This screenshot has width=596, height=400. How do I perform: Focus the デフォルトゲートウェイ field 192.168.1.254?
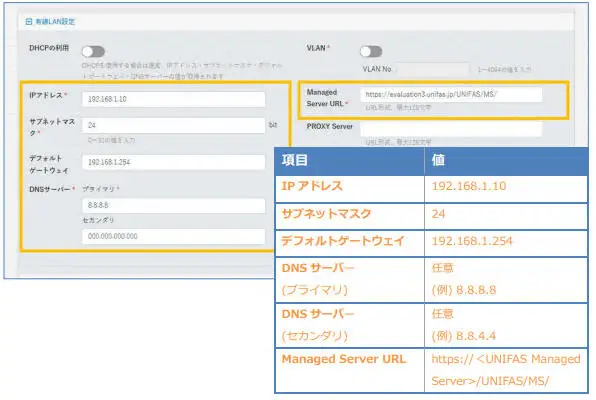(174, 162)
